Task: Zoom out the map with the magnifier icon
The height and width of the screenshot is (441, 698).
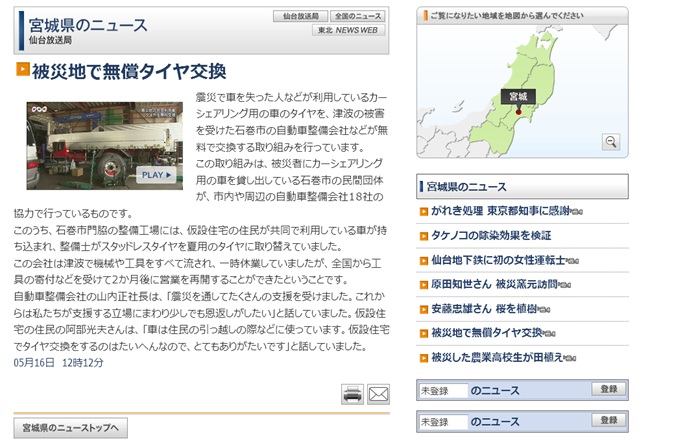Action: pos(611,142)
